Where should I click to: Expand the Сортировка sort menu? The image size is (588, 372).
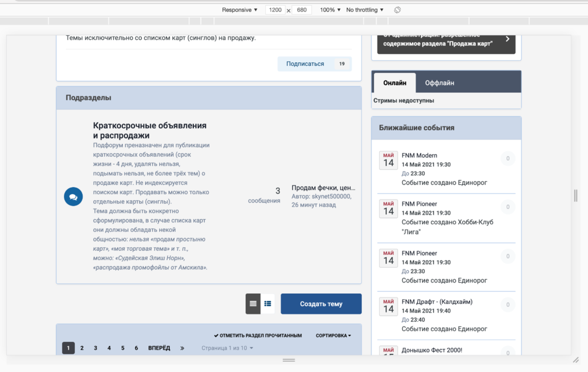(x=333, y=336)
